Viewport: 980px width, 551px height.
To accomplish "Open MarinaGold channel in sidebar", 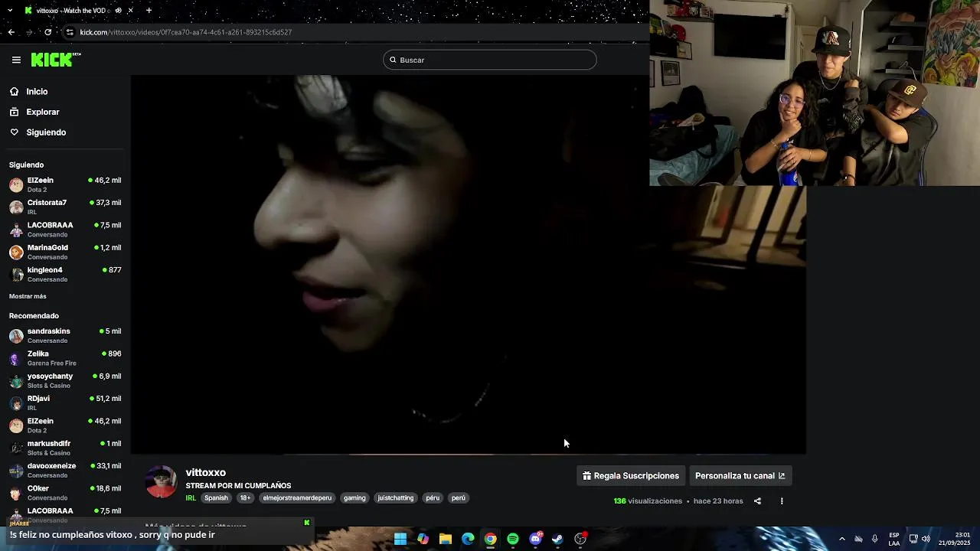I will 65,252.
